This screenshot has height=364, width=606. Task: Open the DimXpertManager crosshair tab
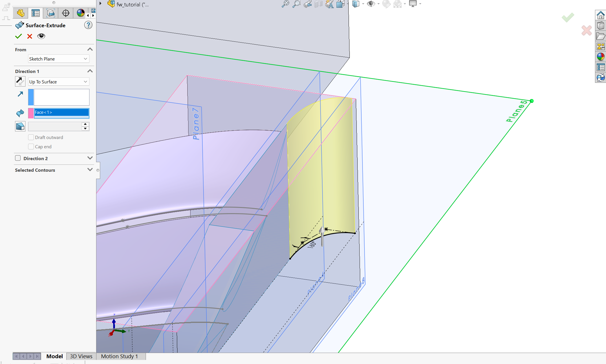(x=66, y=13)
